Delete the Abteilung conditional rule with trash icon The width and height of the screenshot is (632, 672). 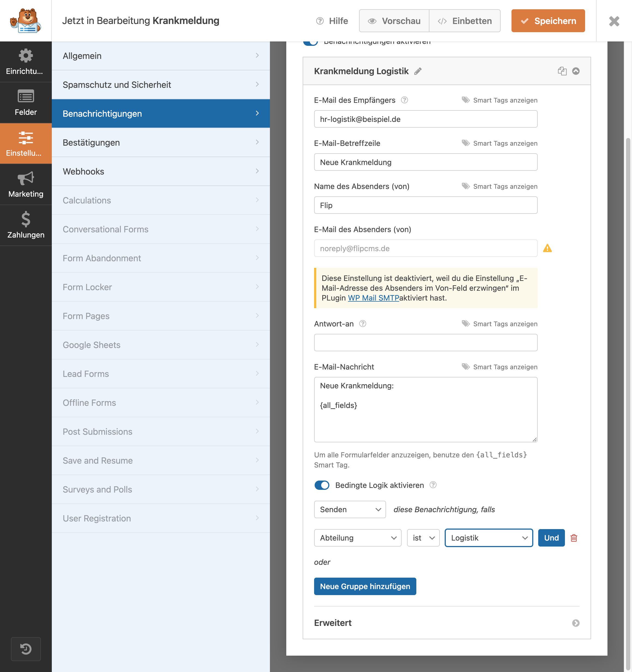point(574,538)
